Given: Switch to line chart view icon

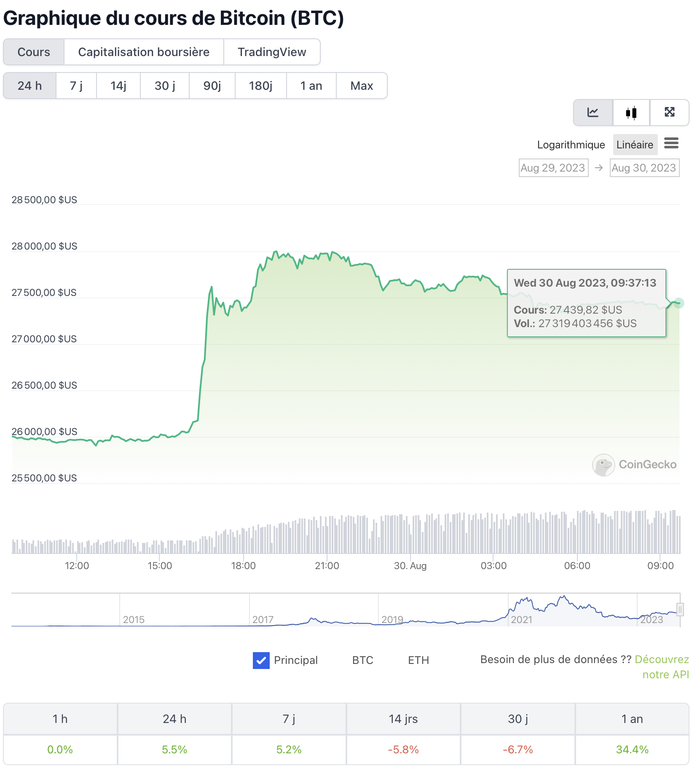Looking at the screenshot, I should 593,113.
